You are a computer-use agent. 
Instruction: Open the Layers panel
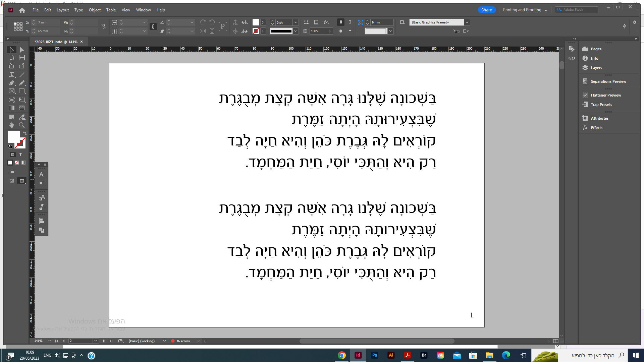click(596, 68)
